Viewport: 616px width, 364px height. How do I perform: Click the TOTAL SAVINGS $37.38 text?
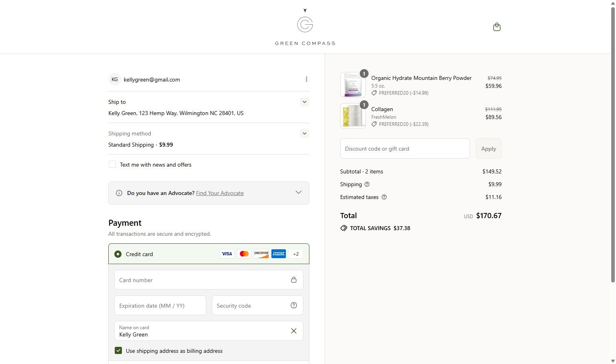pyautogui.click(x=380, y=228)
